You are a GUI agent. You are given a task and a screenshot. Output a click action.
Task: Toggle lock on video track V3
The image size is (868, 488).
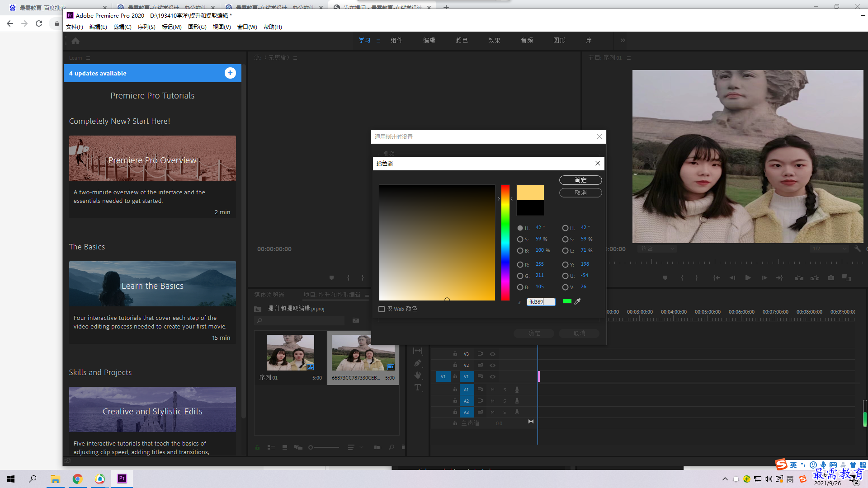tap(455, 354)
